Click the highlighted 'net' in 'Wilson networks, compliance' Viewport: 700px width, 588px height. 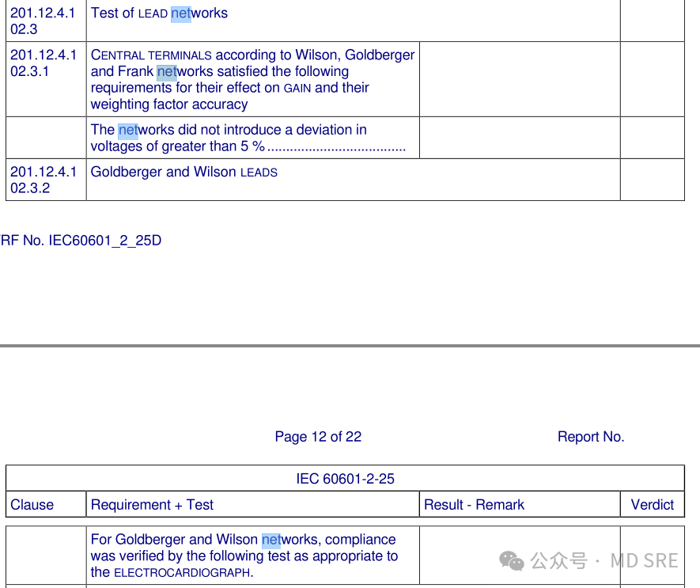tap(271, 540)
